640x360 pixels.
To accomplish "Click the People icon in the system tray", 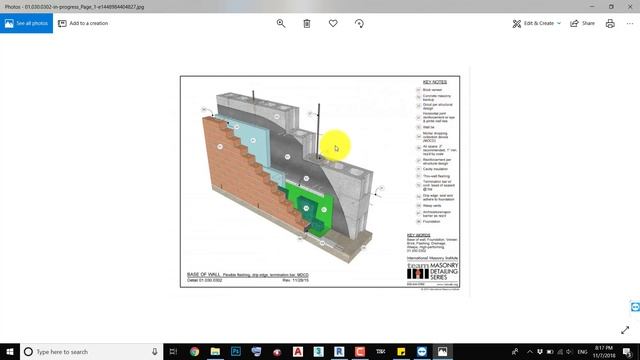I will pos(516,352).
